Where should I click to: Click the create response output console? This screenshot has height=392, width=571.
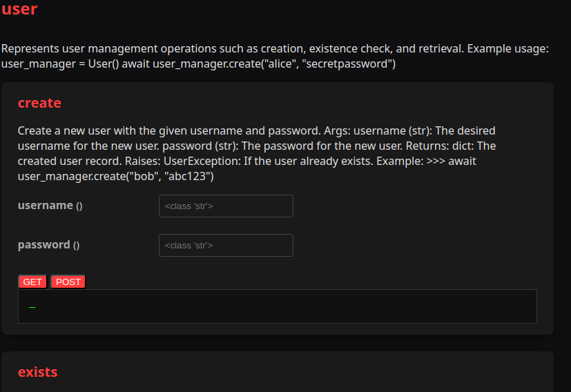(278, 306)
